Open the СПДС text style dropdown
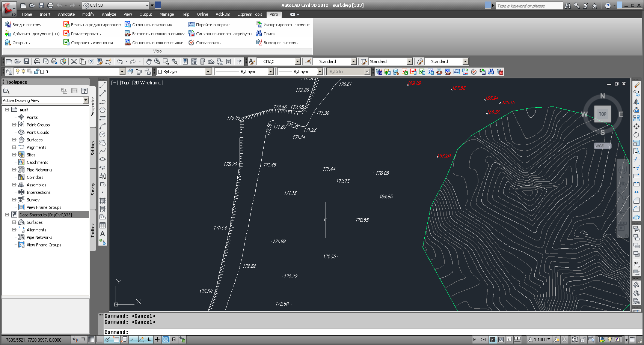Viewport: 644px width, 345px height. click(x=297, y=61)
